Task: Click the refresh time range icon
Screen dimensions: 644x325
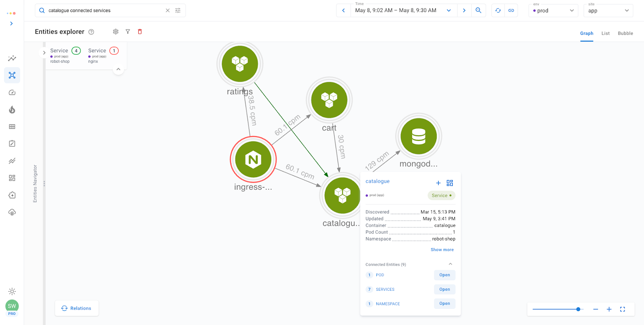Action: 498,10
